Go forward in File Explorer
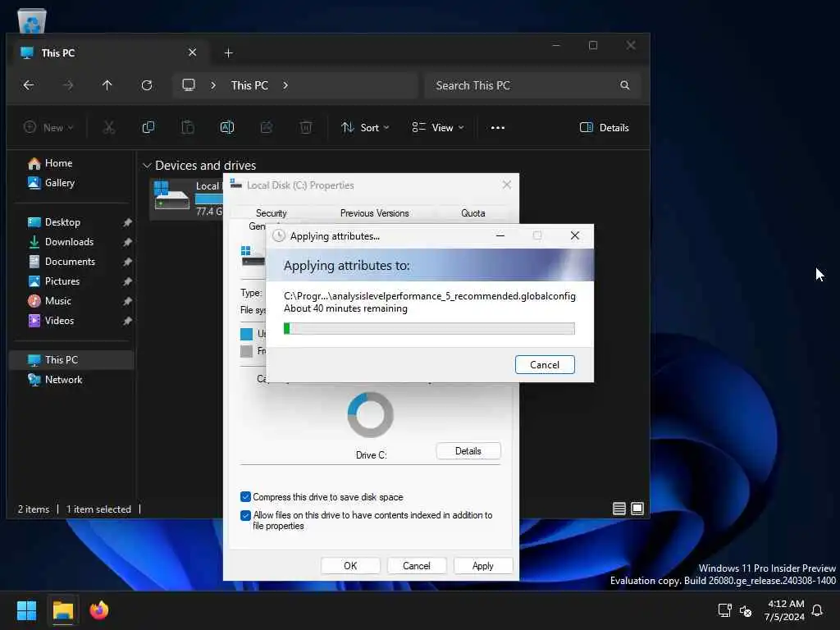This screenshot has width=840, height=630. point(68,85)
